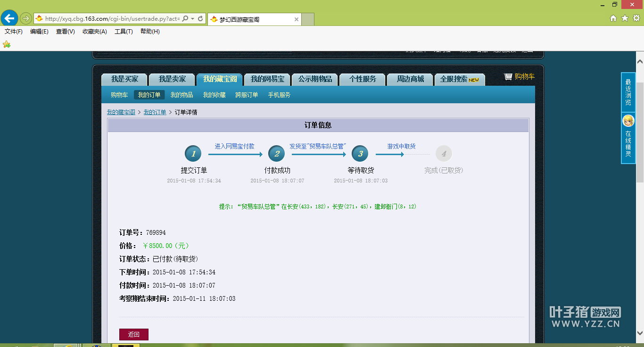Screen dimensions: 644x347
Task: Click the price ￥8500.00 text
Action: coord(165,246)
